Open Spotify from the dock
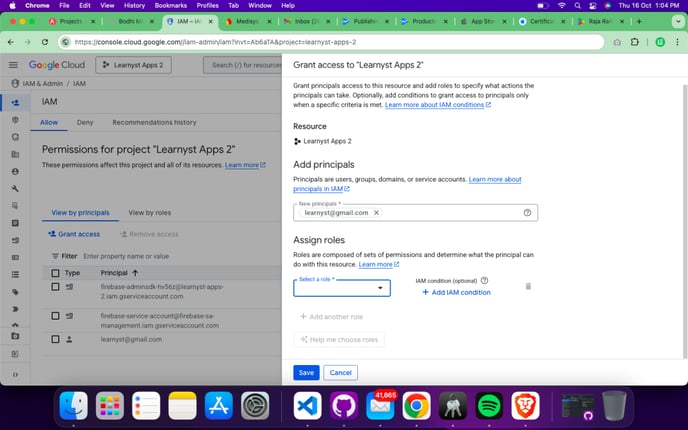The image size is (688, 430). pos(489,405)
